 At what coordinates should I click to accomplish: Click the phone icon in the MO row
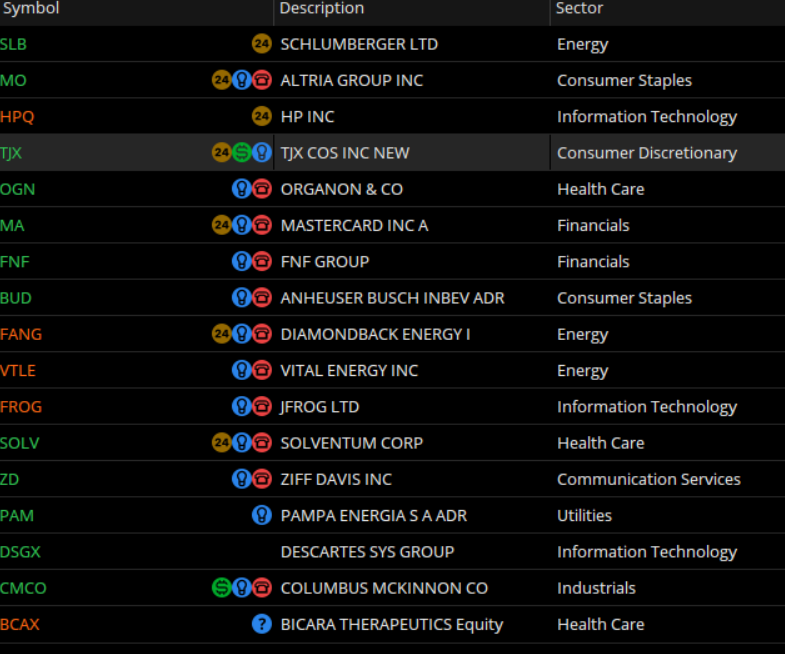click(x=262, y=80)
